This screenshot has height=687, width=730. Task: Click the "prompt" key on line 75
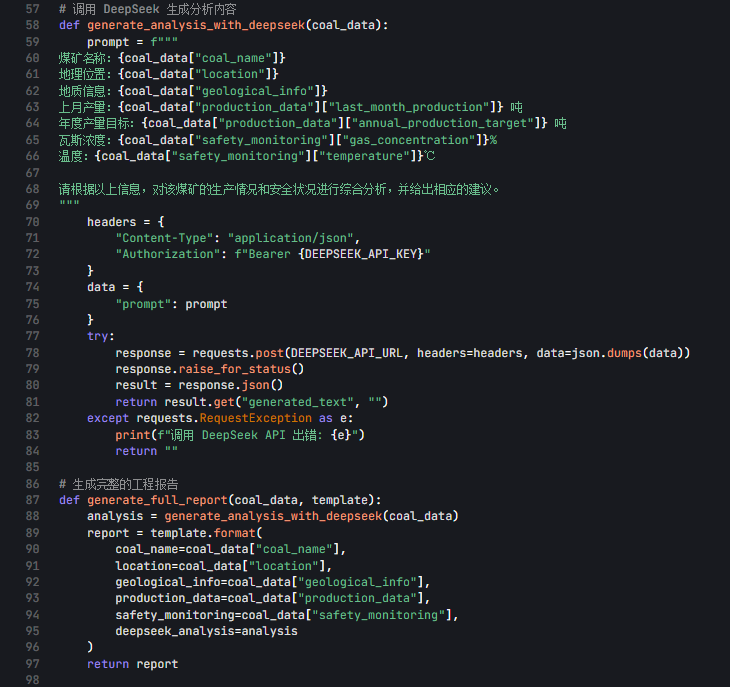[x=143, y=304]
